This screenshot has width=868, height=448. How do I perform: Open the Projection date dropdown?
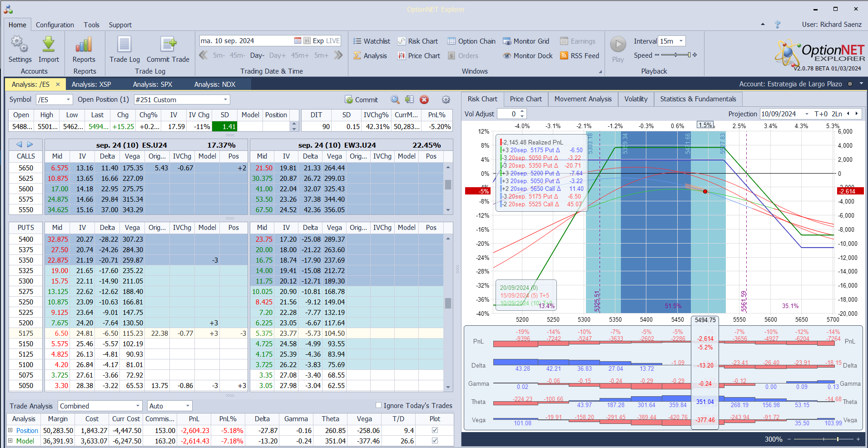[x=807, y=114]
